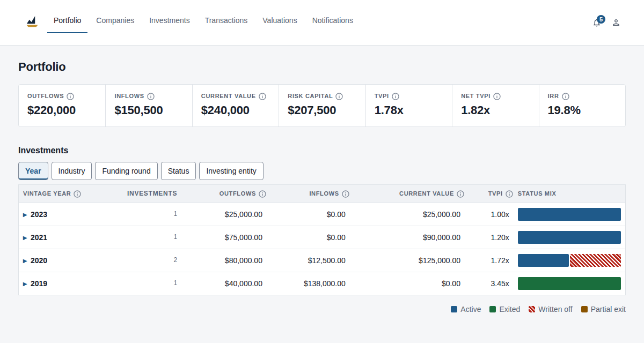Click the $125,000.00 current value cell
The image size is (644, 343).
coord(440,260)
